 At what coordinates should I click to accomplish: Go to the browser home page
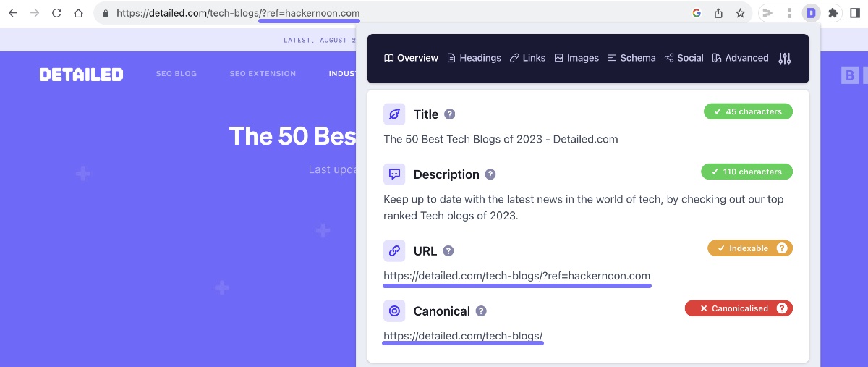click(79, 13)
